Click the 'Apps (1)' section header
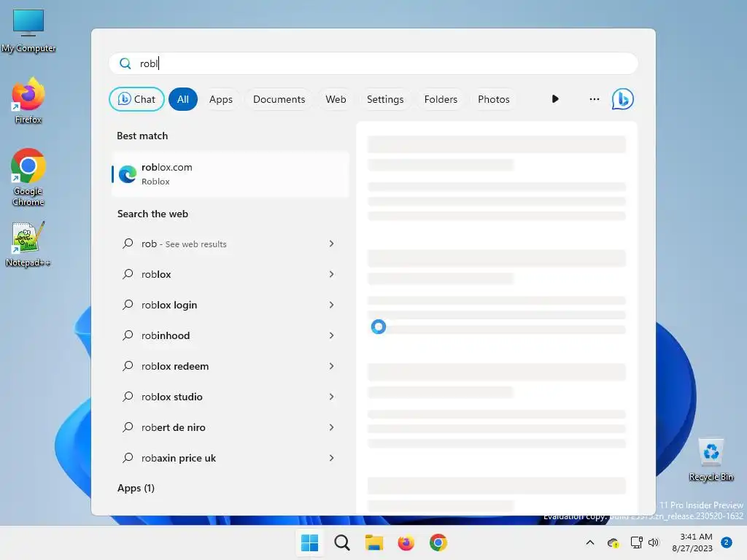This screenshot has width=747, height=560. click(136, 488)
